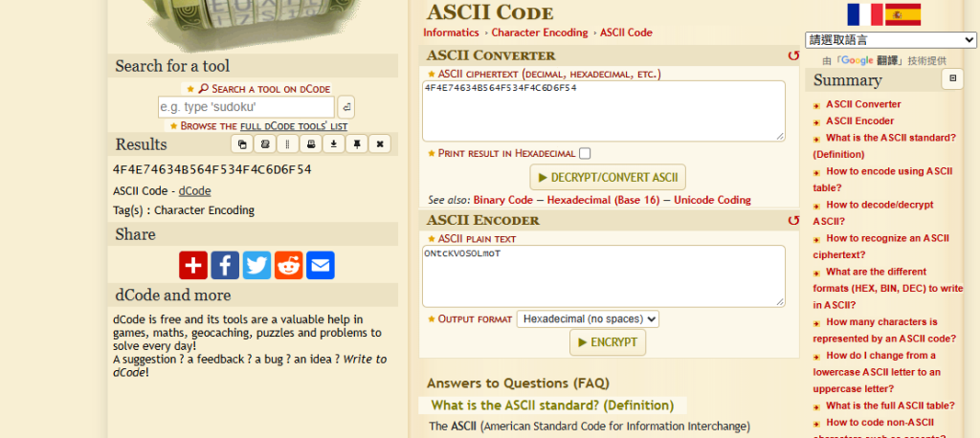Click the print results icon
The width and height of the screenshot is (980, 438).
pos(311,144)
